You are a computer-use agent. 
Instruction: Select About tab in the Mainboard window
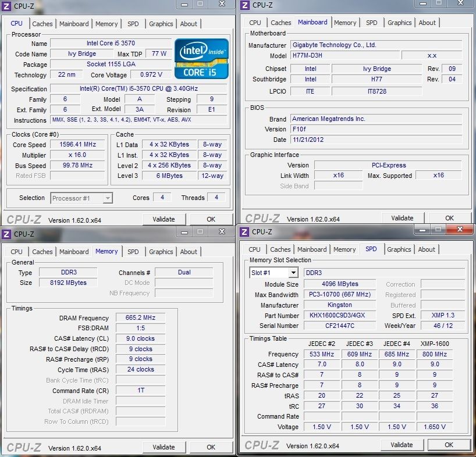427,23
